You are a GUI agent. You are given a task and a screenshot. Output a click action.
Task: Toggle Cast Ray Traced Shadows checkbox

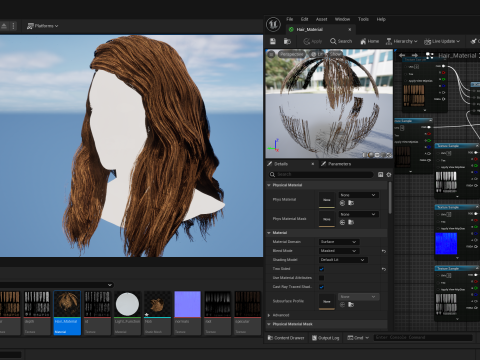(321, 287)
